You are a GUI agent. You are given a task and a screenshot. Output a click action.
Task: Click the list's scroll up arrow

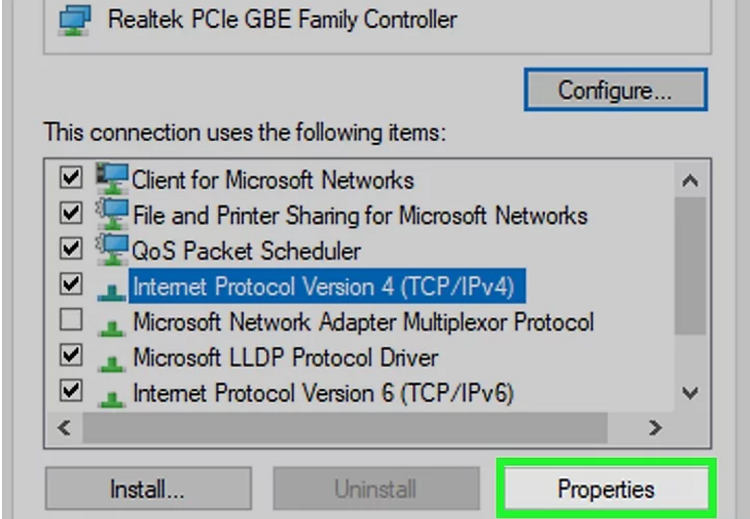click(x=690, y=181)
